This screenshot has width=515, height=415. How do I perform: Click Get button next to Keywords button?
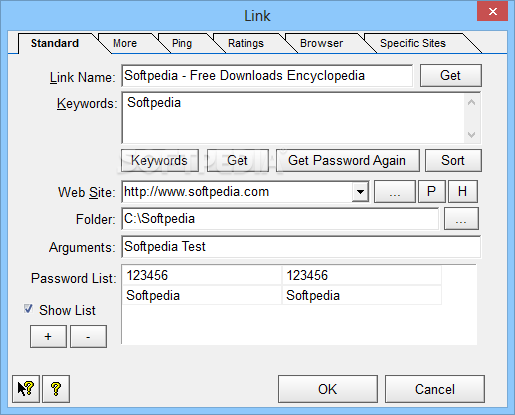[238, 161]
